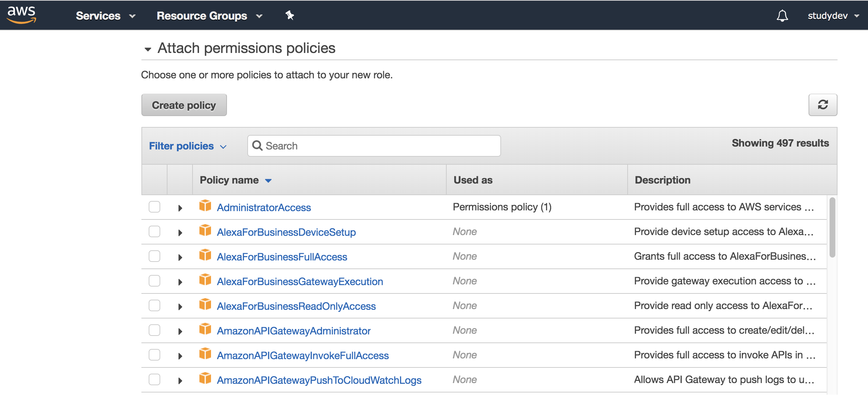The image size is (868, 407).
Task: Expand the AlexaForBusinessReadOnlyAccess row details
Action: click(x=180, y=307)
